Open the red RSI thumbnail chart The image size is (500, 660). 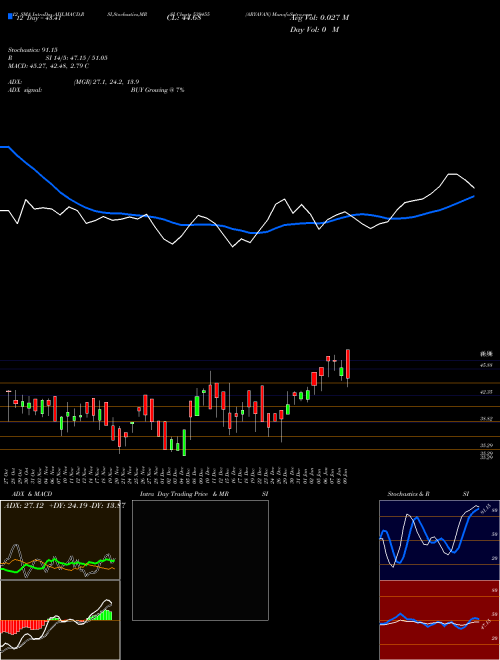tap(439, 620)
